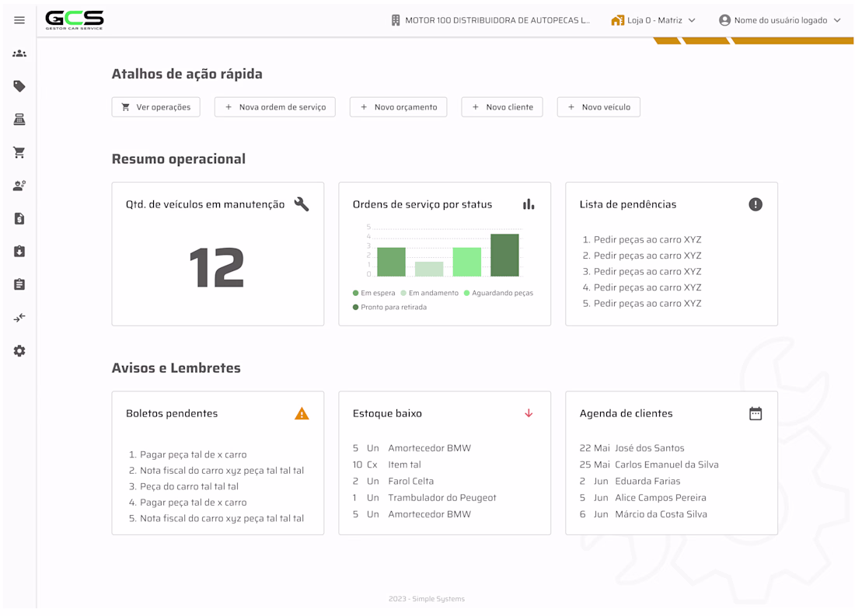This screenshot has width=855, height=616.
Task: Click the red down arrow on Estoque baixo
Action: click(529, 413)
